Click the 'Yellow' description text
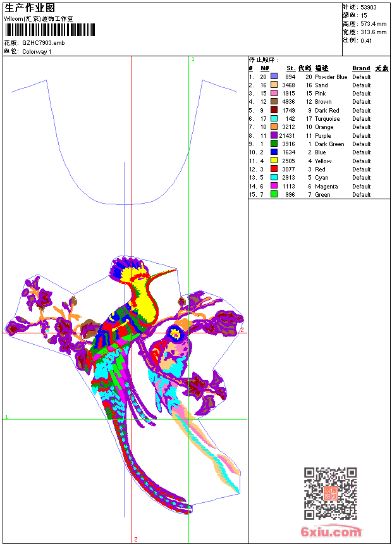392x544 pixels. pyautogui.click(x=323, y=161)
